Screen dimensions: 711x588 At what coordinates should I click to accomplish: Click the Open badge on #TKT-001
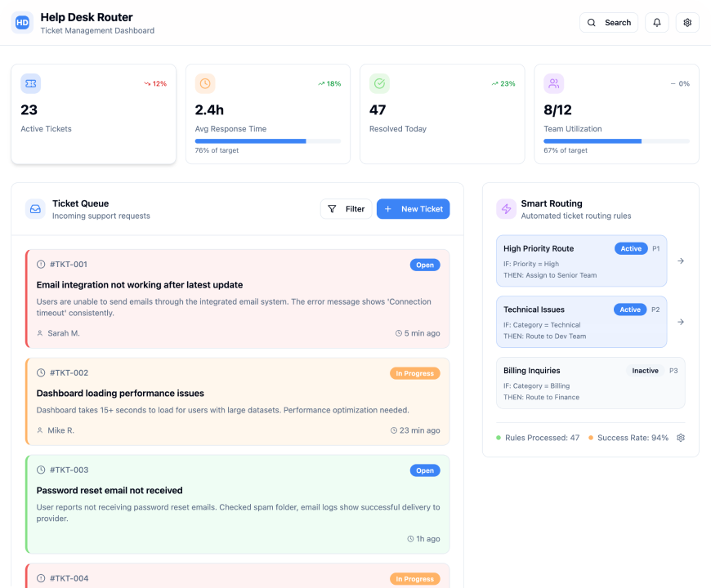(425, 265)
